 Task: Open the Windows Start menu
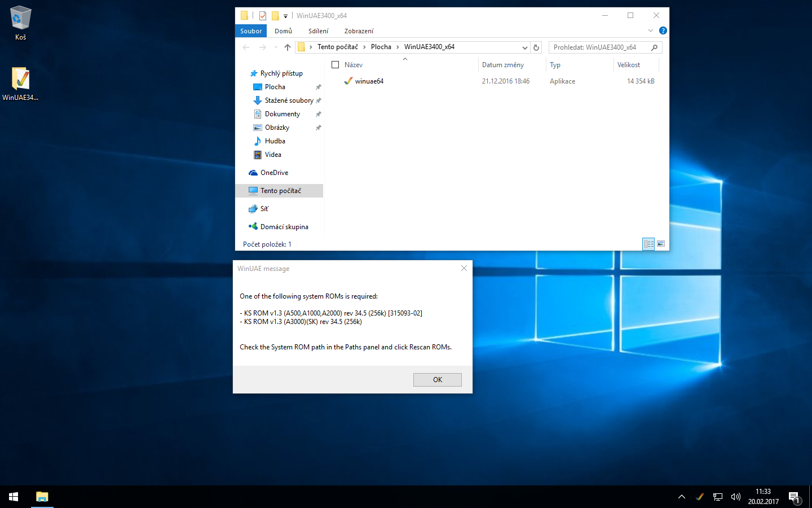click(x=14, y=497)
